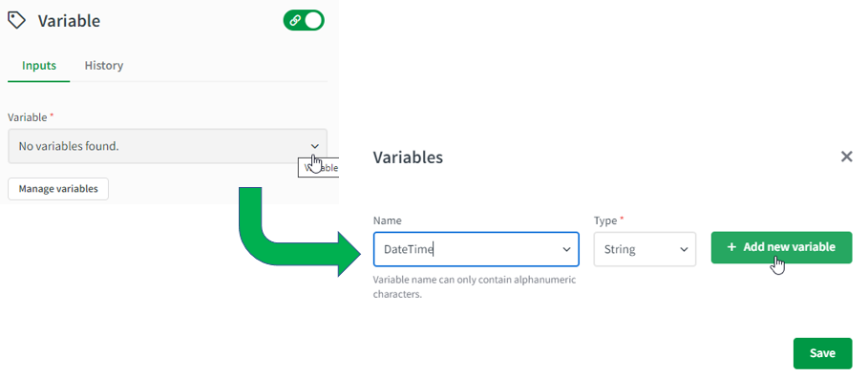The image size is (868, 377).
Task: Click into the DateTime name field
Action: point(476,249)
